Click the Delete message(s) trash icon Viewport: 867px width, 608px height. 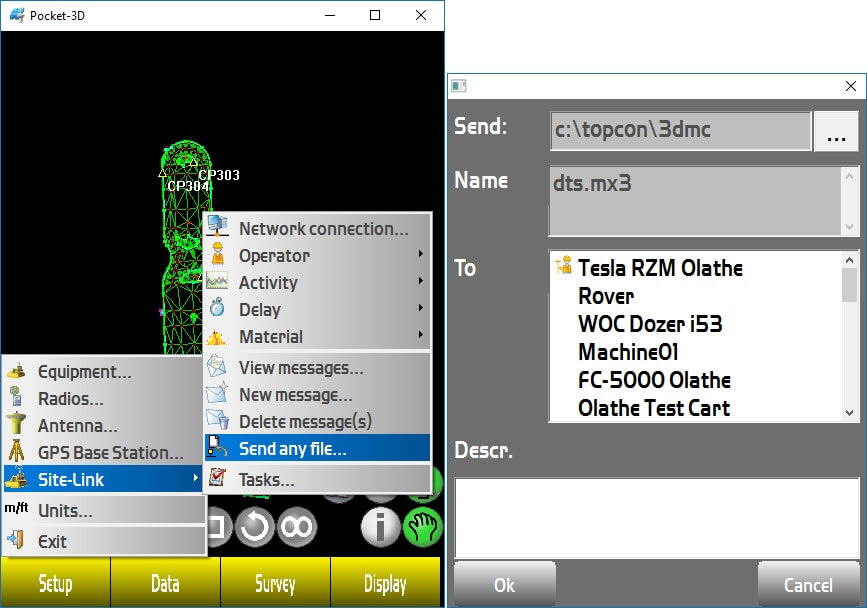217,420
